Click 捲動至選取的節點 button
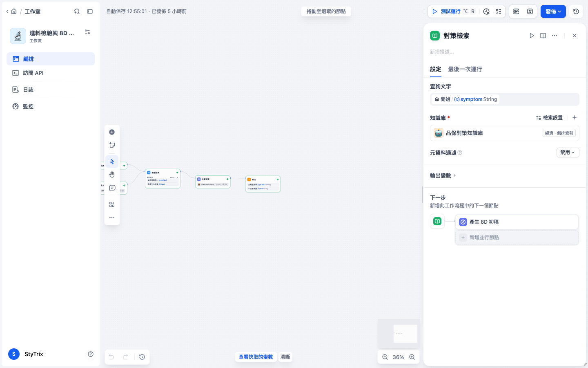 point(326,11)
